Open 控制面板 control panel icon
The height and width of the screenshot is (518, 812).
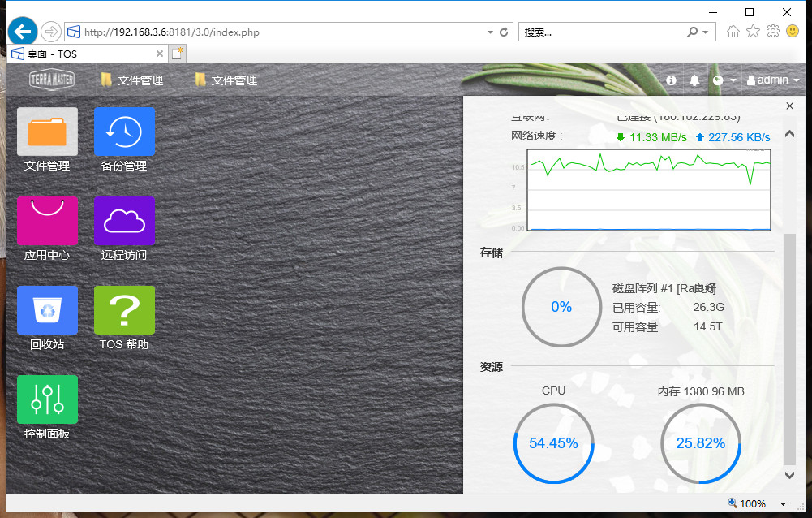point(47,399)
